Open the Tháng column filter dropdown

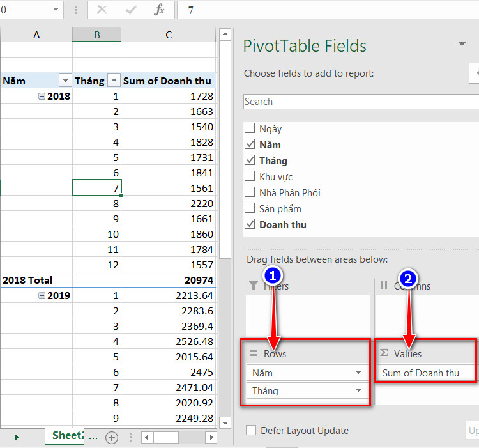[x=114, y=81]
